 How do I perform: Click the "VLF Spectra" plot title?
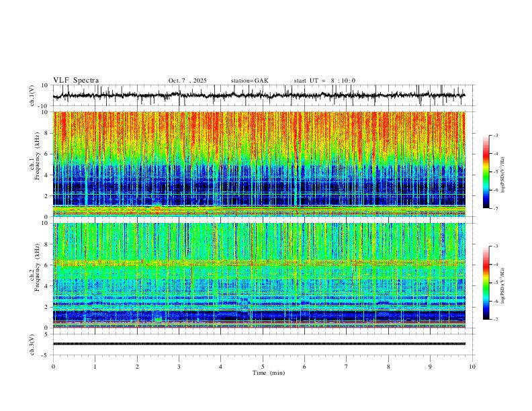(x=76, y=81)
